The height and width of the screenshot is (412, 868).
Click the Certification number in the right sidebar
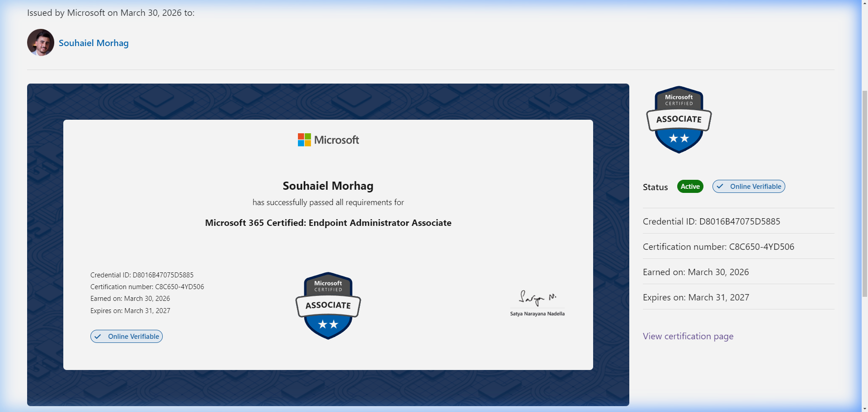[x=718, y=247]
